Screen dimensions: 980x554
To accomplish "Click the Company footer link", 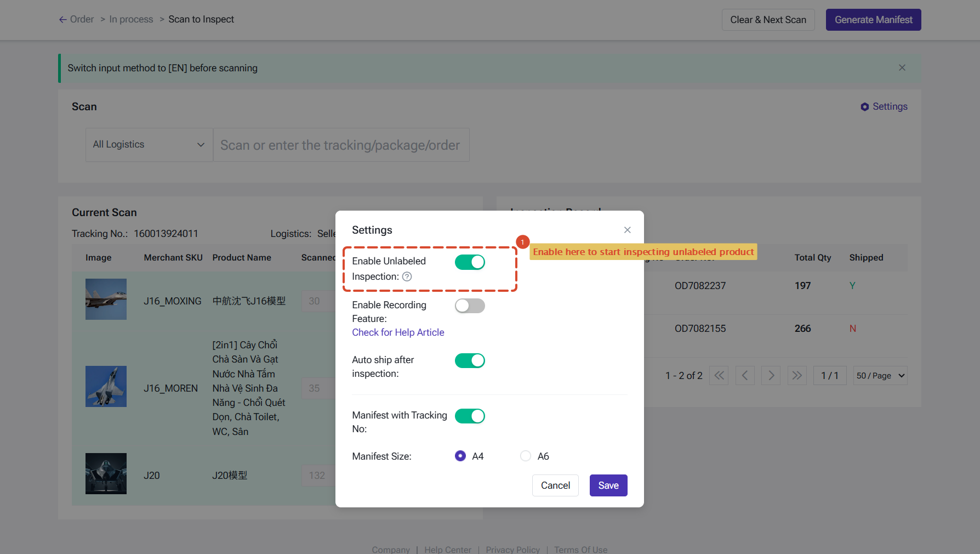I will (391, 550).
